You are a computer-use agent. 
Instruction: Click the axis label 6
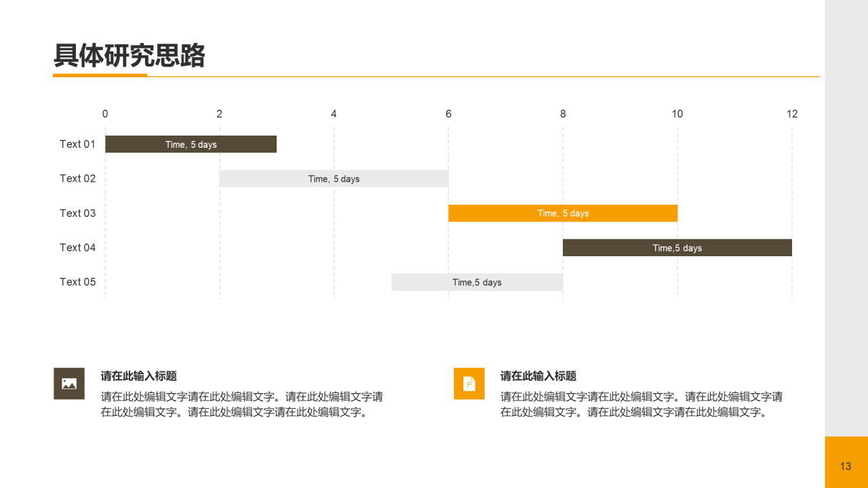448,114
